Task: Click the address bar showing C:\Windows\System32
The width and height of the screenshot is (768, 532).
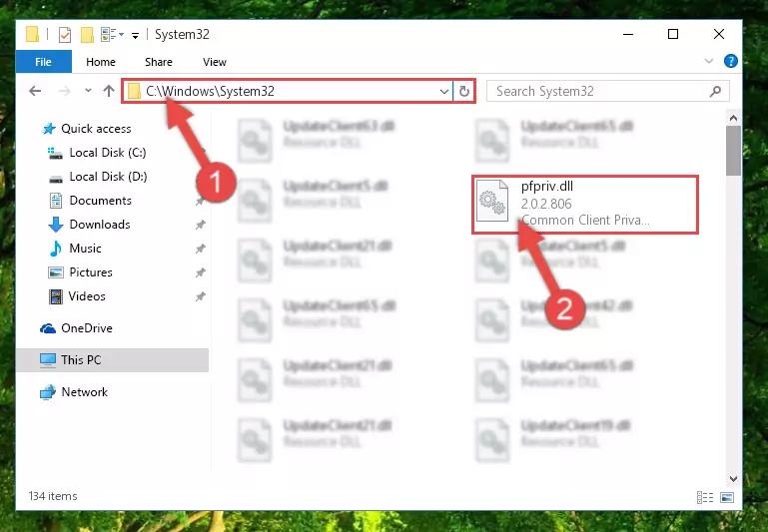Action: [x=287, y=91]
